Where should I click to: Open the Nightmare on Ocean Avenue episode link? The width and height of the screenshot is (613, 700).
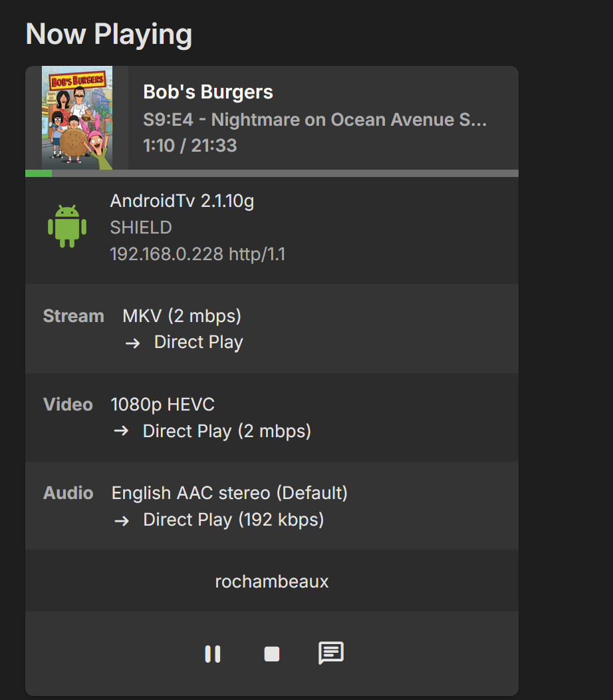click(315, 120)
